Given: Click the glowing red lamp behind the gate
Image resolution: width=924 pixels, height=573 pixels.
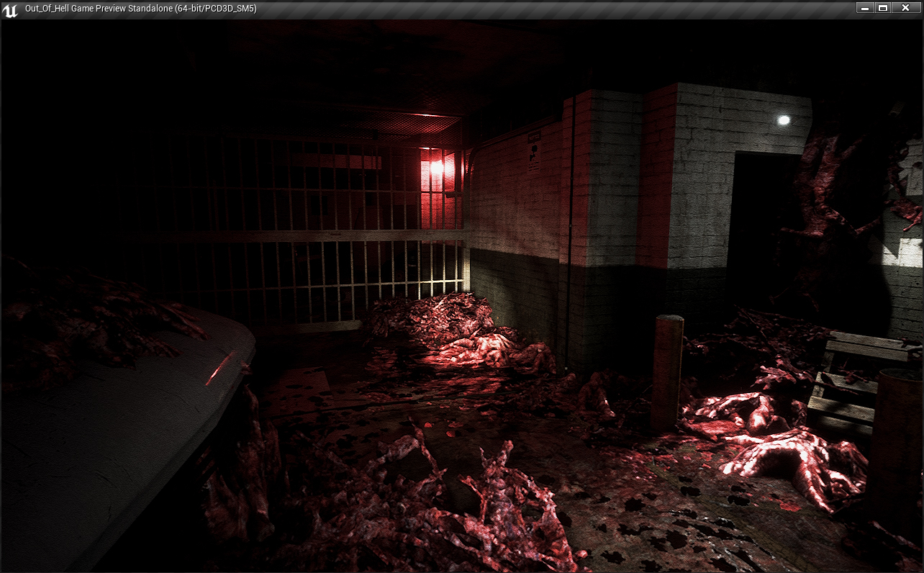Looking at the screenshot, I should (x=436, y=168).
